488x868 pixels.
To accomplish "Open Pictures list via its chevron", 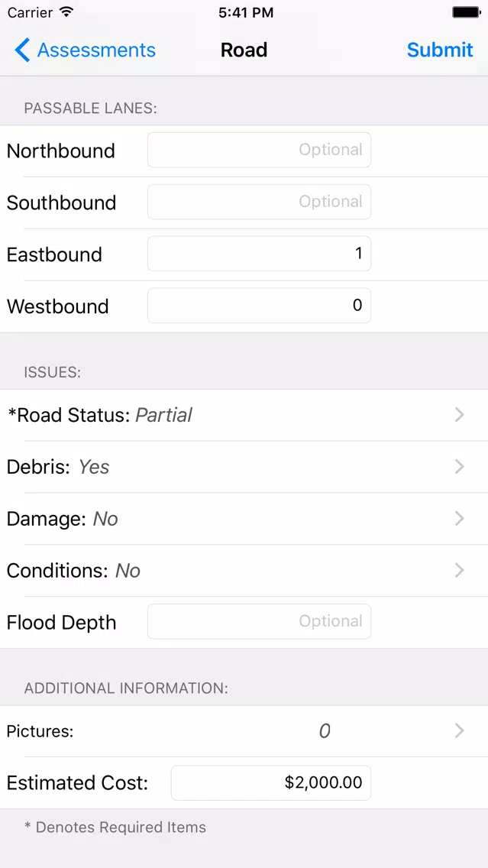I will tap(459, 730).
